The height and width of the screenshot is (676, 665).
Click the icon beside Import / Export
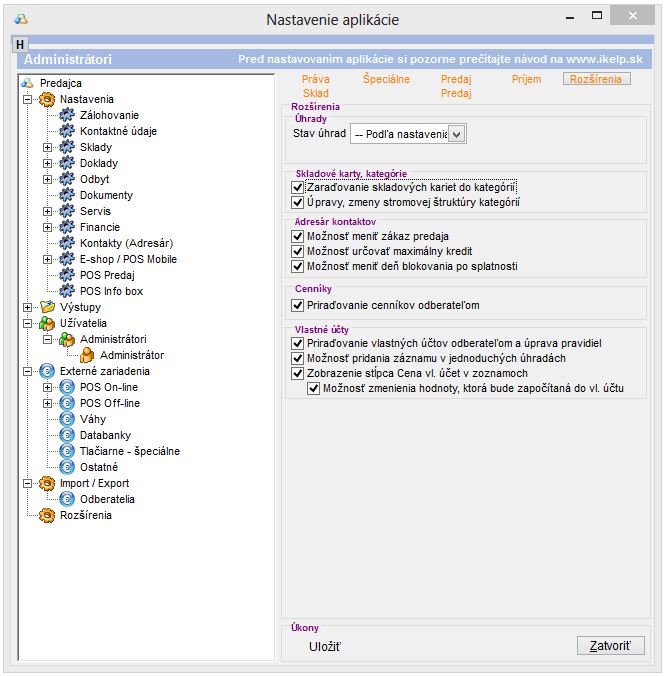tap(46, 483)
